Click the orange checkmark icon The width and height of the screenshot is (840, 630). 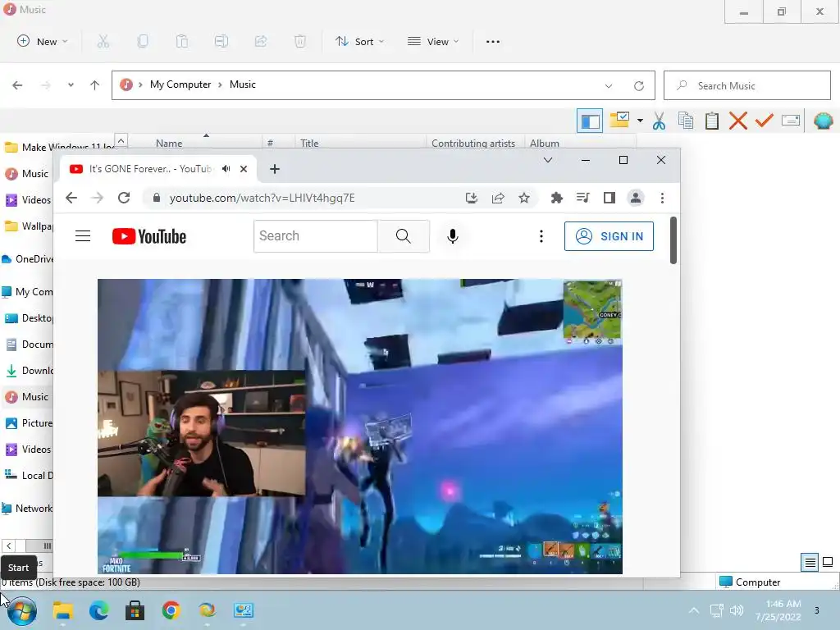pos(764,121)
